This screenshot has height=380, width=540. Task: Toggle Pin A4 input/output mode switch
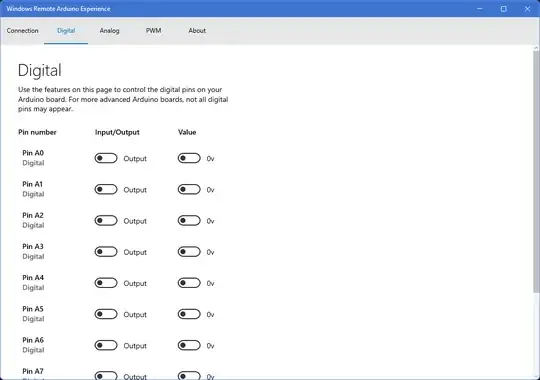click(106, 283)
